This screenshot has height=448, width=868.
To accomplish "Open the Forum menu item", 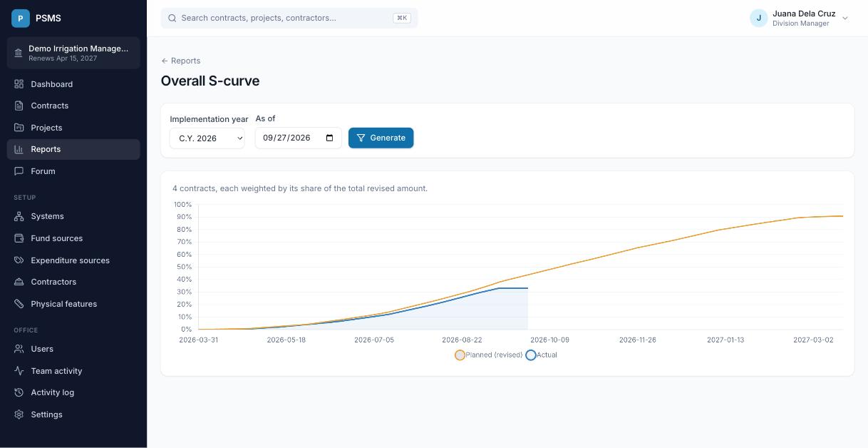I will pyautogui.click(x=73, y=171).
